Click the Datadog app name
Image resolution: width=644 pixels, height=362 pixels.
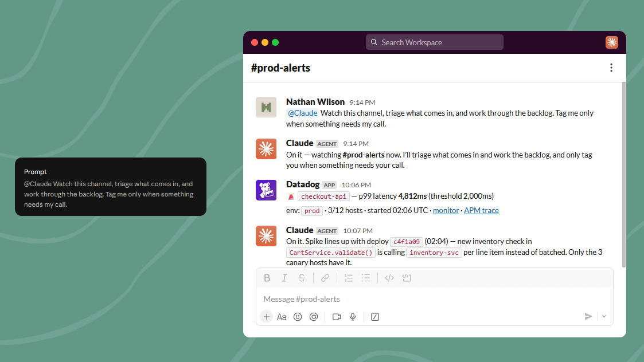[303, 184]
